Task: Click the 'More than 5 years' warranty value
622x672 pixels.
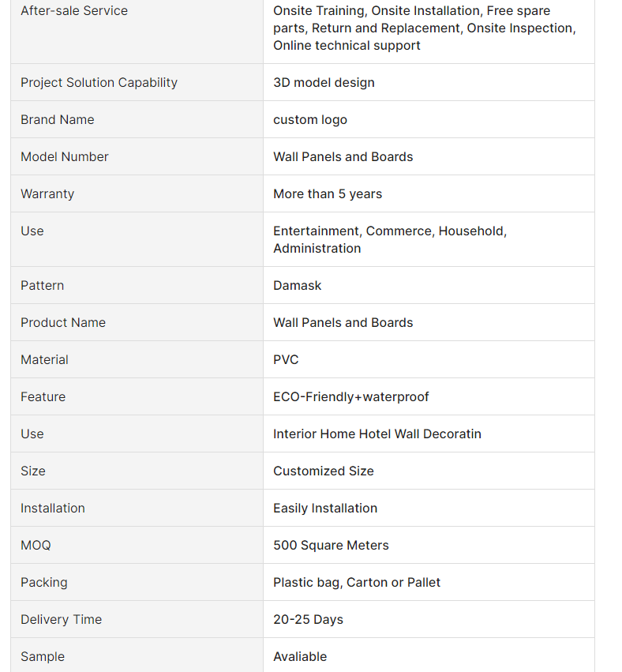Action: (328, 193)
